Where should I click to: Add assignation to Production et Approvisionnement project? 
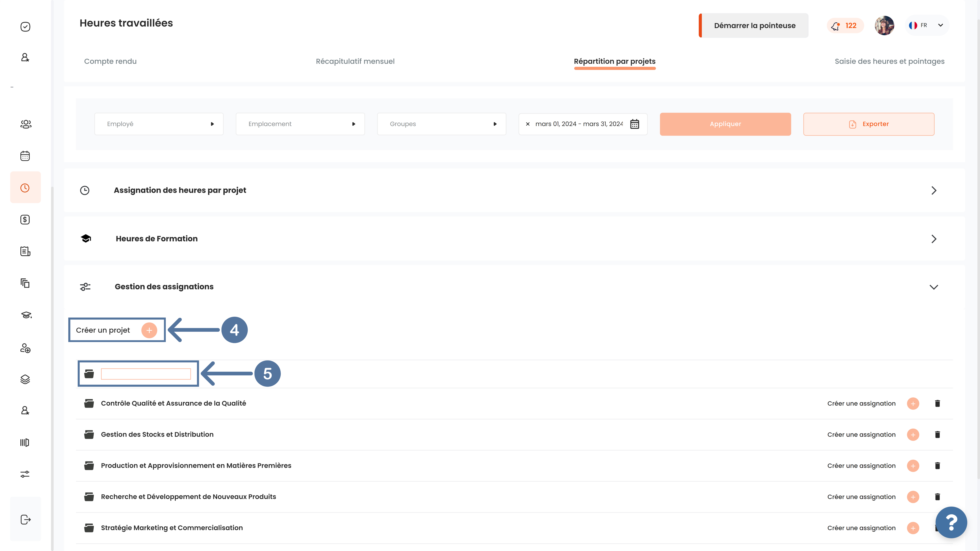coord(913,466)
